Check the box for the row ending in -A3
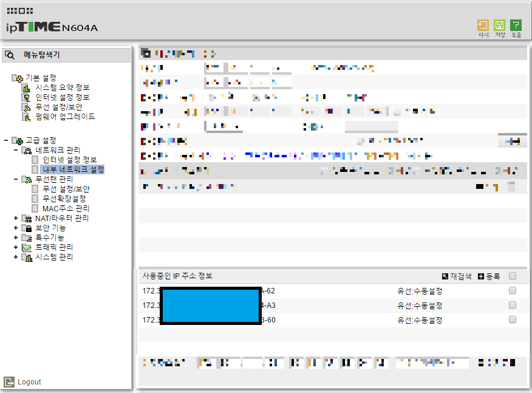This screenshot has height=393, width=532. click(x=513, y=305)
